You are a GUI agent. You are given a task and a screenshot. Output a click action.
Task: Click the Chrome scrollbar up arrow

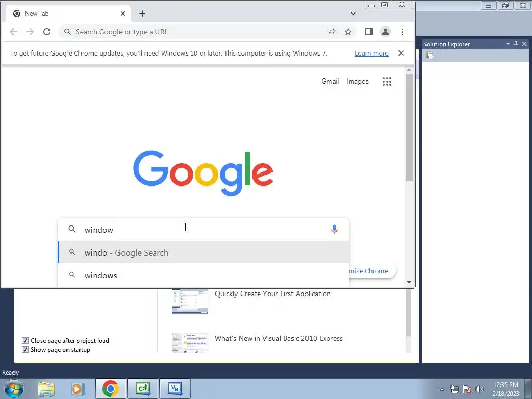409,70
